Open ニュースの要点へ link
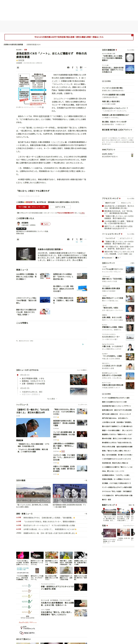This screenshot has width=138, height=644. 82,370
